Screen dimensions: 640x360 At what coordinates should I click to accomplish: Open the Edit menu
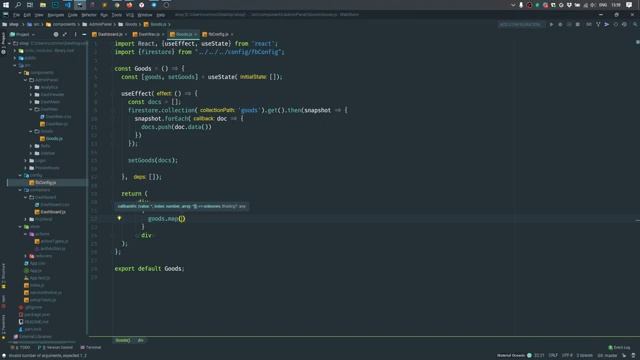tap(27, 15)
